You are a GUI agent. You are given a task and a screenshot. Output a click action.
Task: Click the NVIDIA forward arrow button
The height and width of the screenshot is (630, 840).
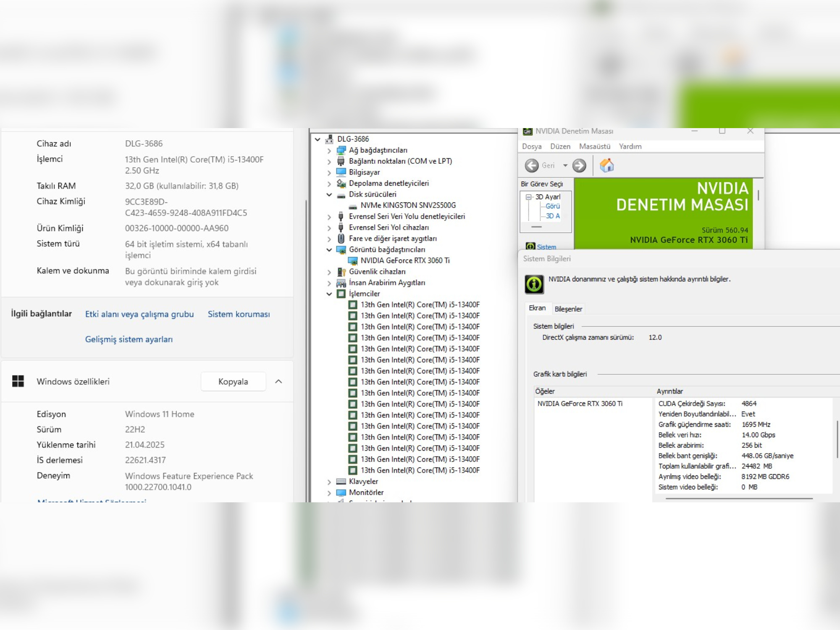(x=579, y=165)
